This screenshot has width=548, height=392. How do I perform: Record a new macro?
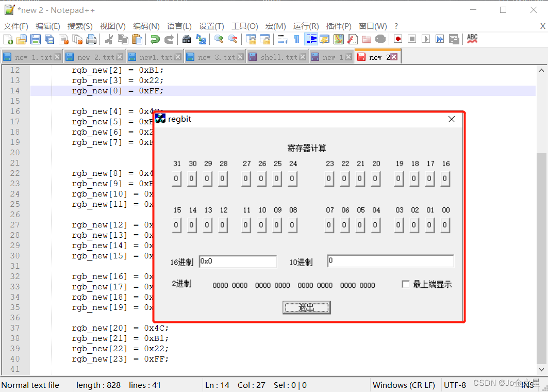pos(398,39)
